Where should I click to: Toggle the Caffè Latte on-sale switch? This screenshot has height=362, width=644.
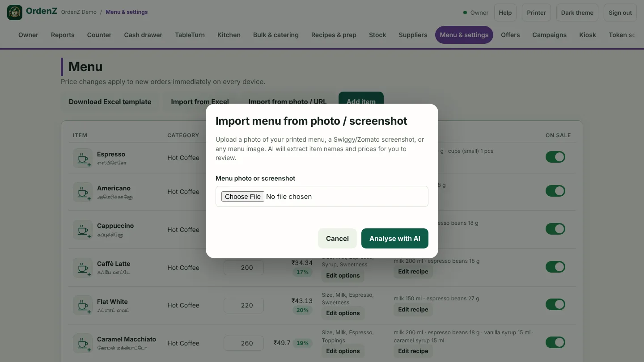555,267
